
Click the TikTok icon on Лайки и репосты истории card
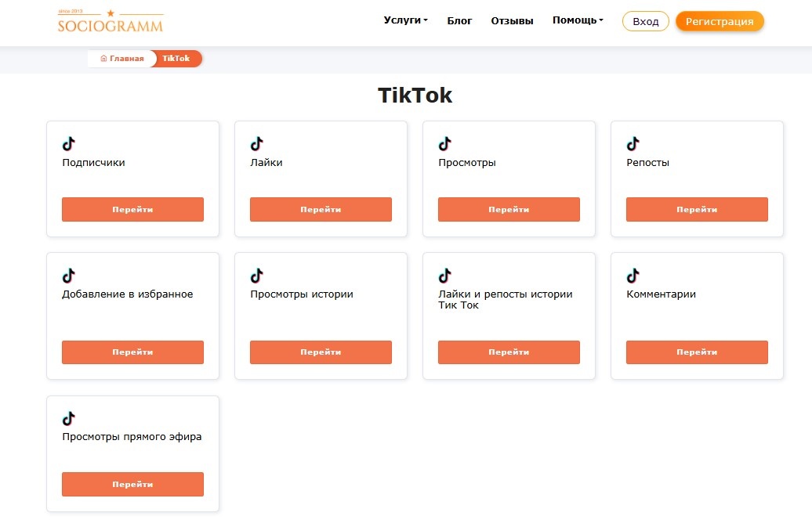point(445,276)
